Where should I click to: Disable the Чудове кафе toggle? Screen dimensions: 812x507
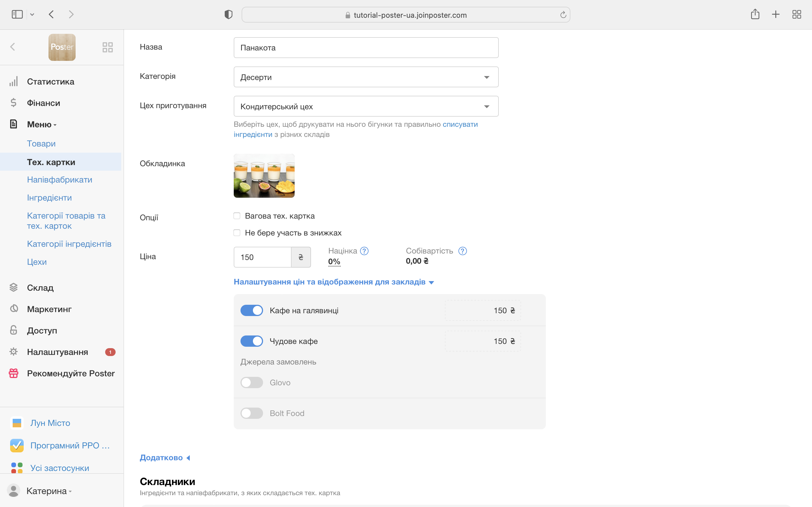pos(252,341)
